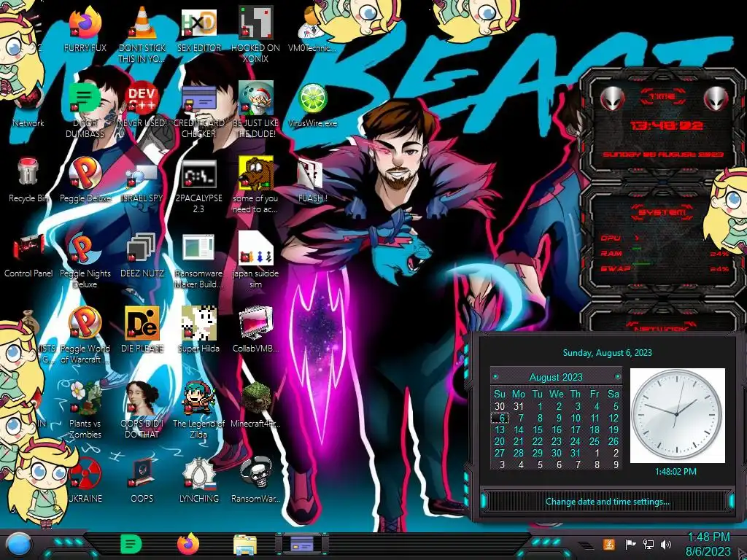Launch Peggle Deluxe
The height and width of the screenshot is (560, 747).
click(x=85, y=174)
